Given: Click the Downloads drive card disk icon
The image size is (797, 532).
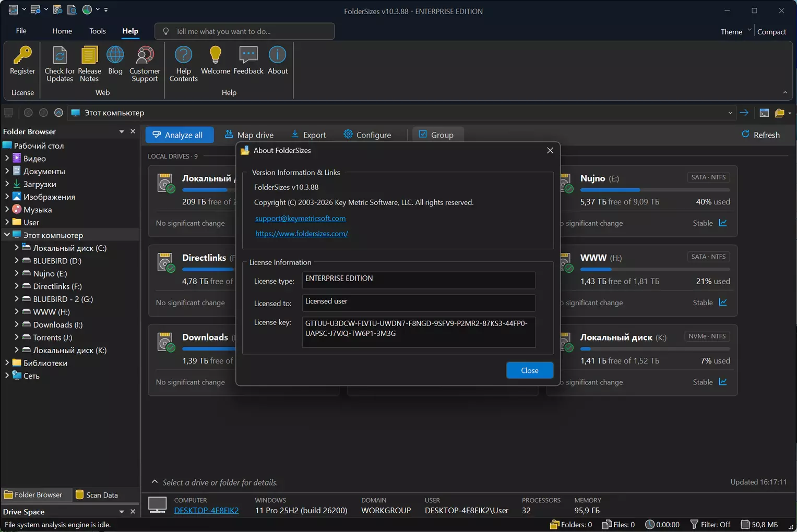Looking at the screenshot, I should (x=166, y=342).
